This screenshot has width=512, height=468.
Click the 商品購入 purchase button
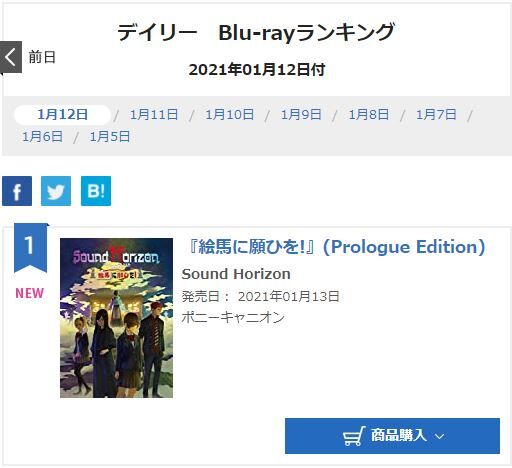pyautogui.click(x=392, y=436)
